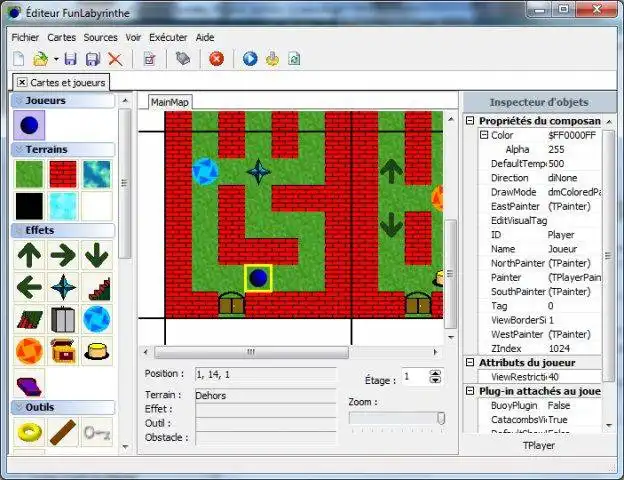This screenshot has width=624, height=480.
Task: Select the light blue ice terrain
Action: point(63,206)
